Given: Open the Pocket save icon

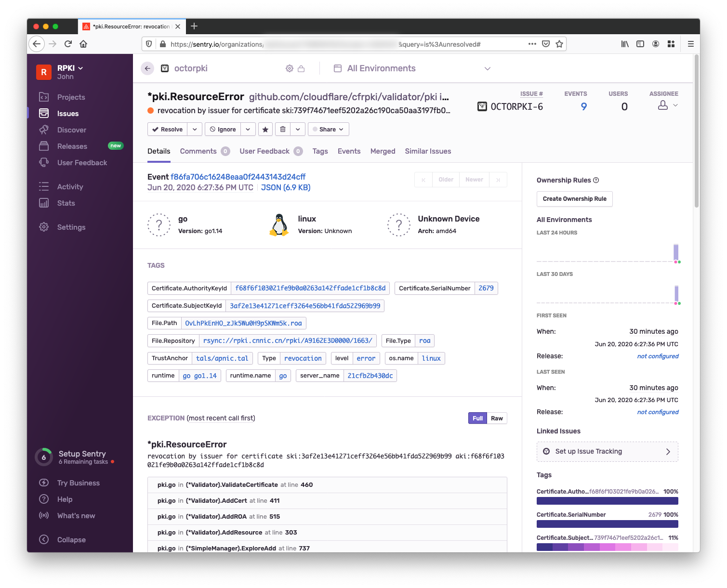Looking at the screenshot, I should point(546,44).
